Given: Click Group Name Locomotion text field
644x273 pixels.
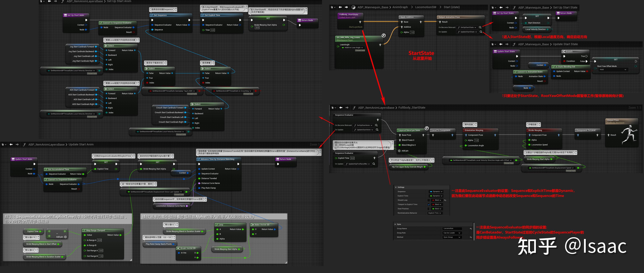Looking at the screenshot, I should (452, 229).
